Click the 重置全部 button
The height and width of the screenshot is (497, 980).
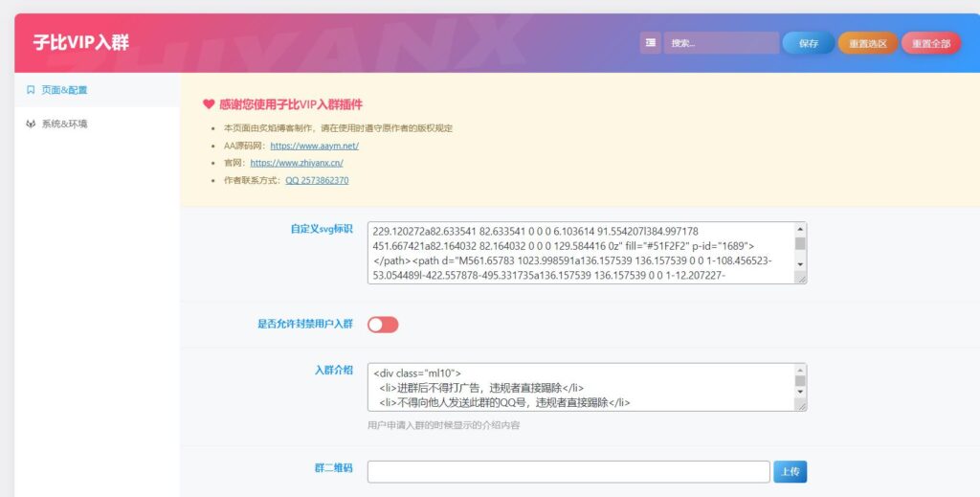930,43
